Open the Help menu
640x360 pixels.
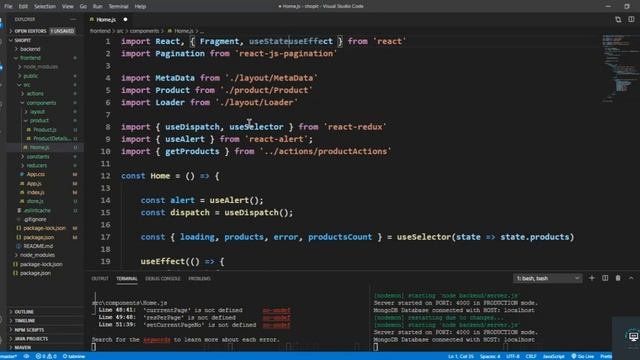(140, 6)
